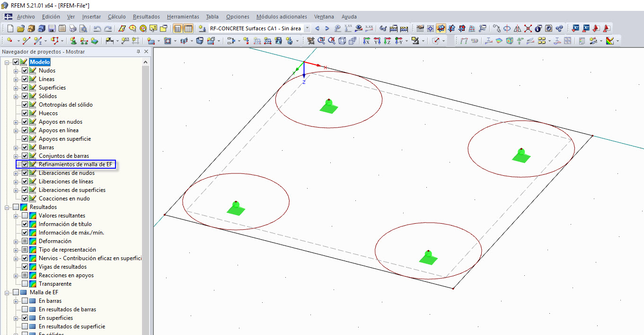Select Coacciones en nudo tree label
644x335 pixels.
point(64,199)
